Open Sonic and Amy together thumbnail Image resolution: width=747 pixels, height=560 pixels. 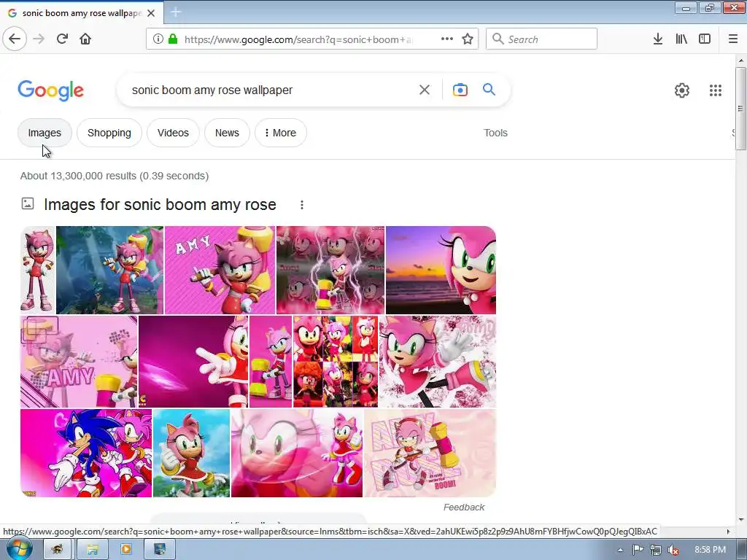point(86,453)
